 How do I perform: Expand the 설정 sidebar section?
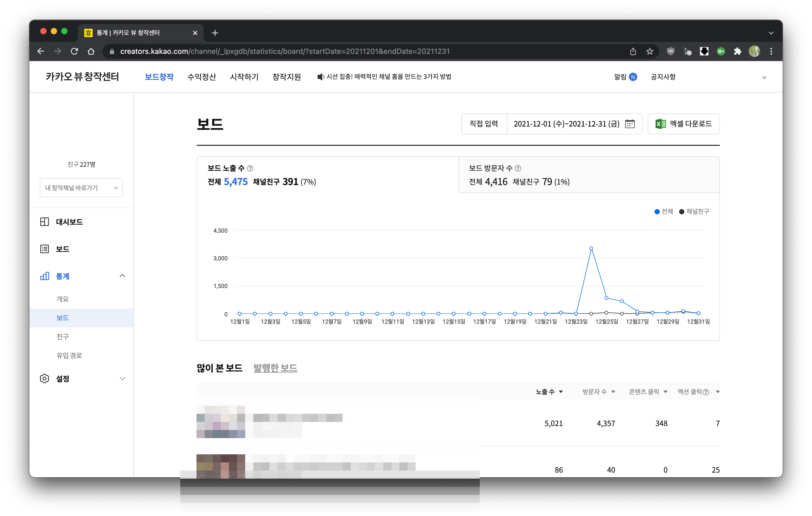point(122,379)
